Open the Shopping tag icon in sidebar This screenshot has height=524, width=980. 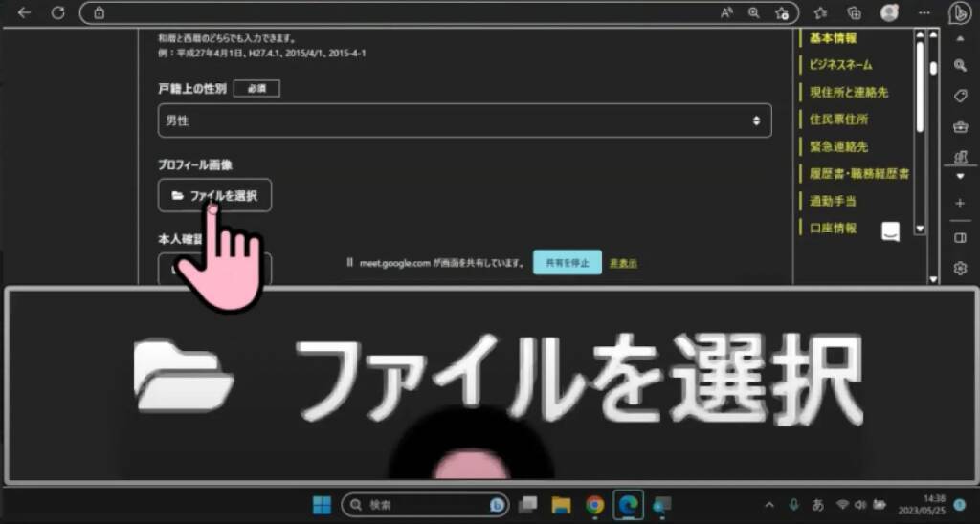coord(961,96)
